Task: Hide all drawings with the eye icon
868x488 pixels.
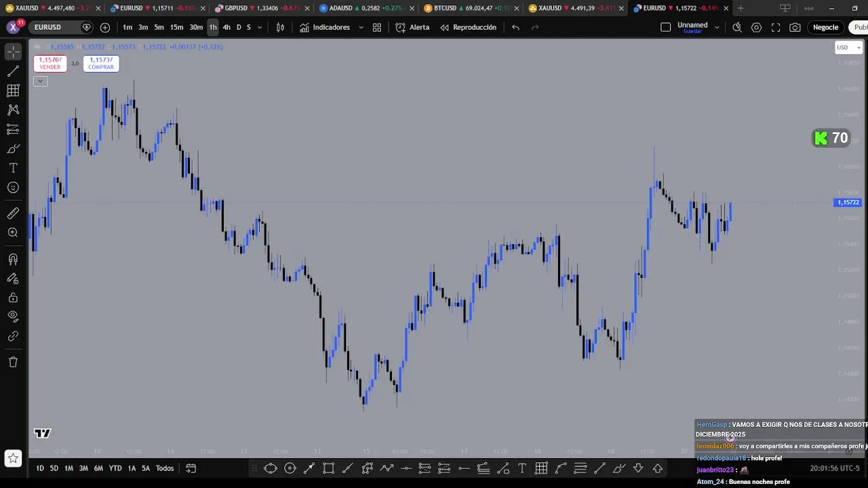Action: (x=13, y=316)
